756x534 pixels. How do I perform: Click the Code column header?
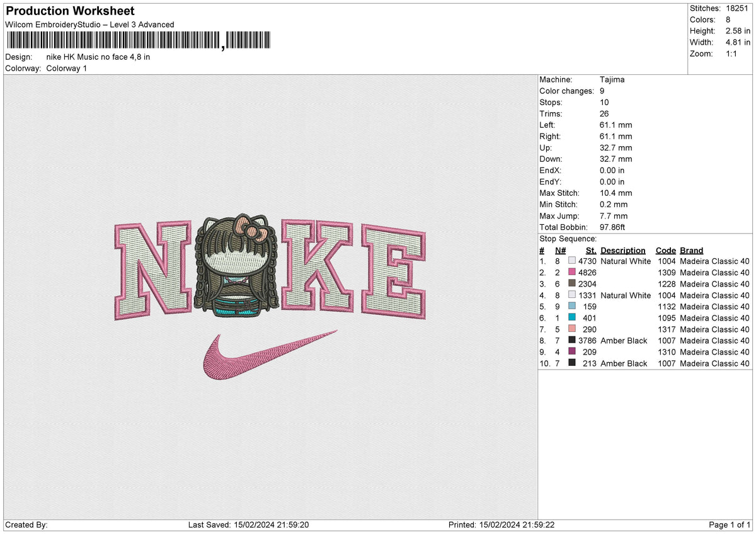[665, 251]
